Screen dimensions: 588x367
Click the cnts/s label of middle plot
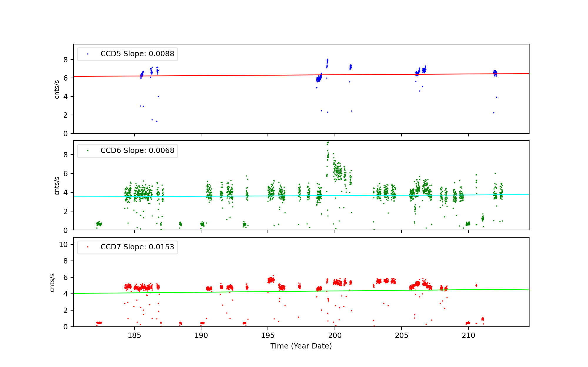(x=57, y=186)
